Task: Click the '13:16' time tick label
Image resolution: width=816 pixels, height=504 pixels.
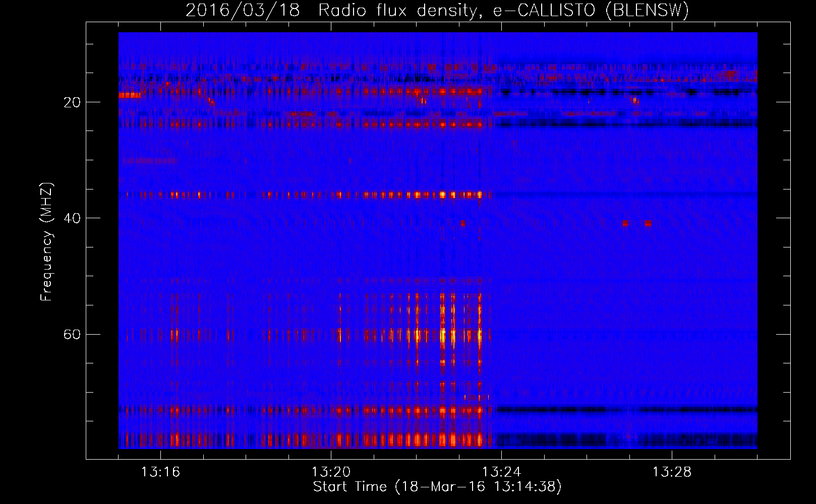Action: click(x=160, y=472)
